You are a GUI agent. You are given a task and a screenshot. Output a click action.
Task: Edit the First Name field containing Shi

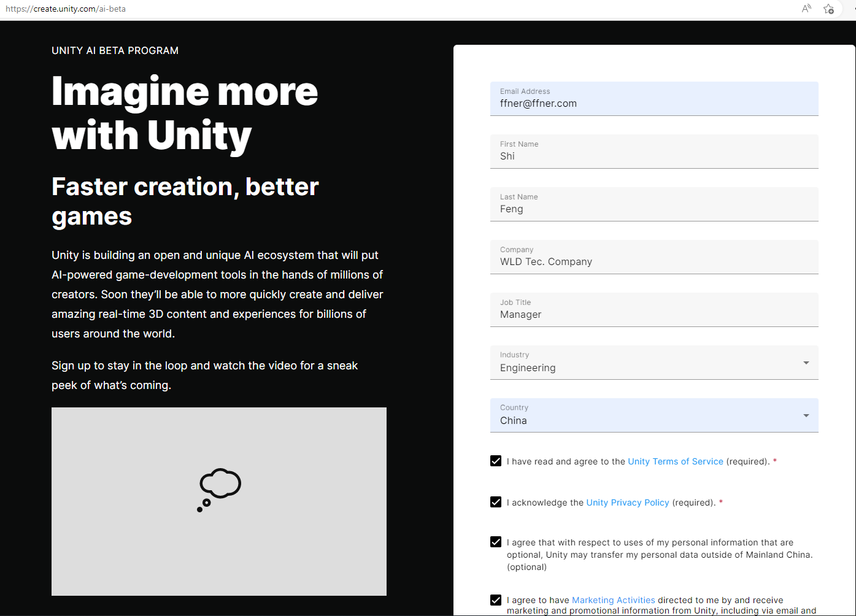654,156
